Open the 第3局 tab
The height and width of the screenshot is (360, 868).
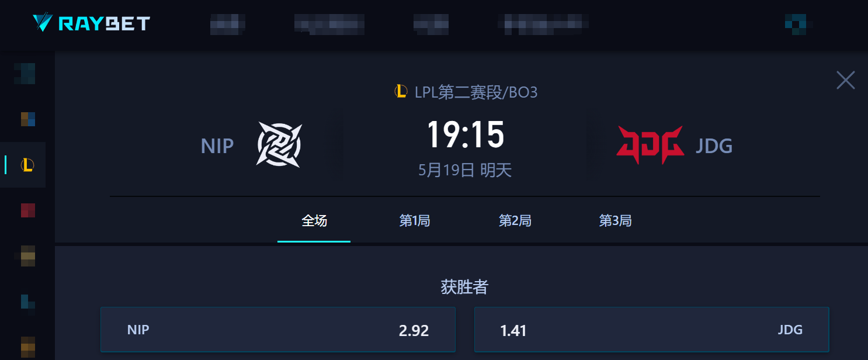pos(615,221)
